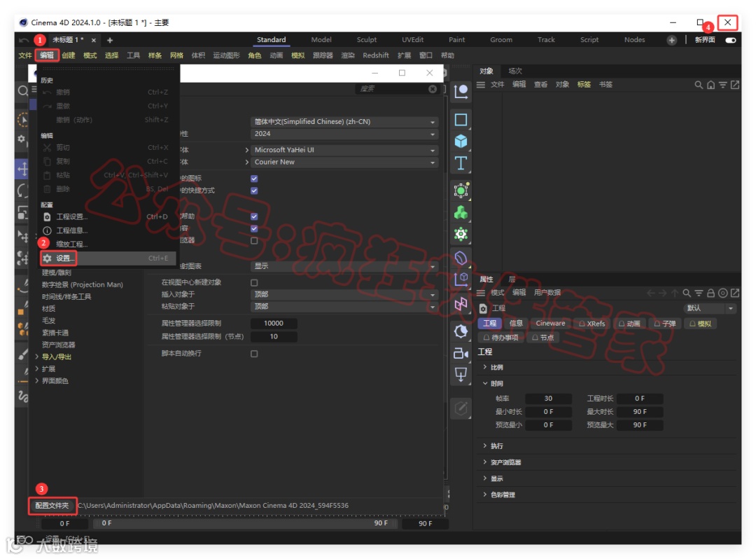
Task: Uncheck the 帮助 checkbox
Action: point(254,216)
